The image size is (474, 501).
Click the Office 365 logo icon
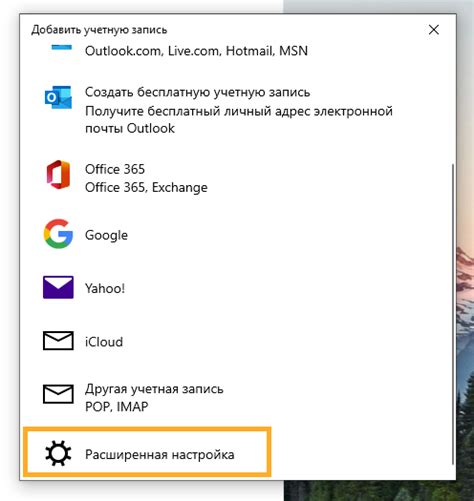pyautogui.click(x=58, y=174)
